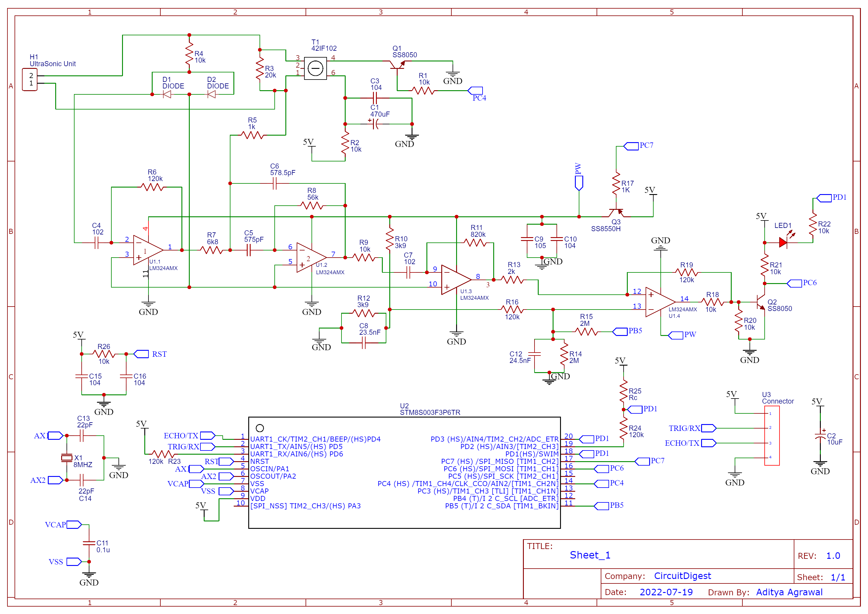Select the U3 Connector red outline
This screenshot has width=868, height=614.
(772, 436)
